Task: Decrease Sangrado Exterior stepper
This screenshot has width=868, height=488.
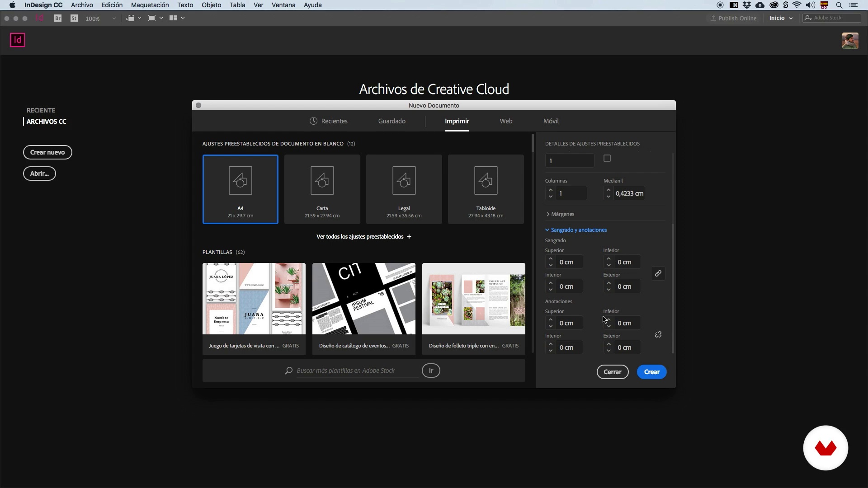Action: [x=609, y=290]
